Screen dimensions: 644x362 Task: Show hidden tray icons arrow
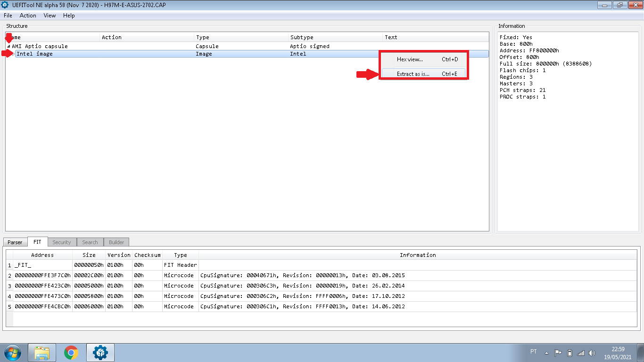546,353
